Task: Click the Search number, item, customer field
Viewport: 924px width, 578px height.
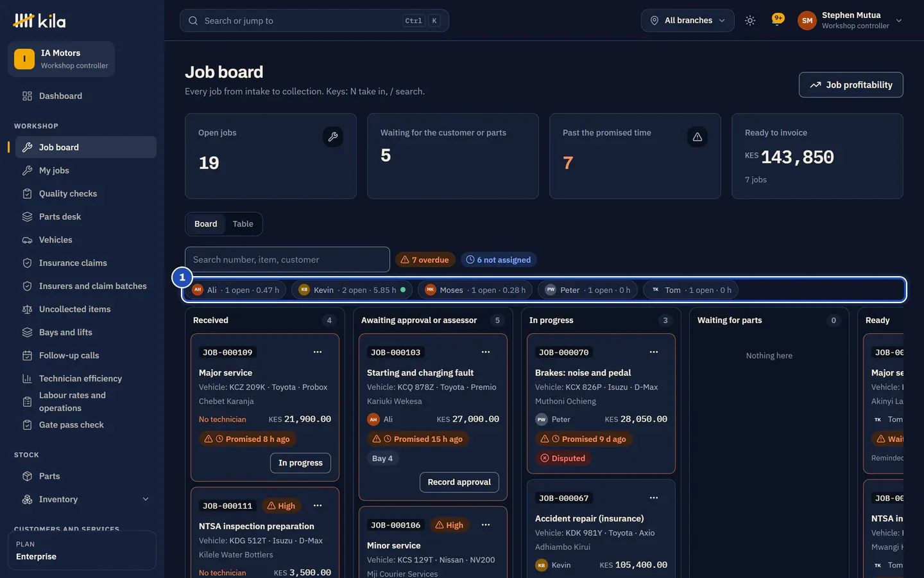Action: (287, 259)
